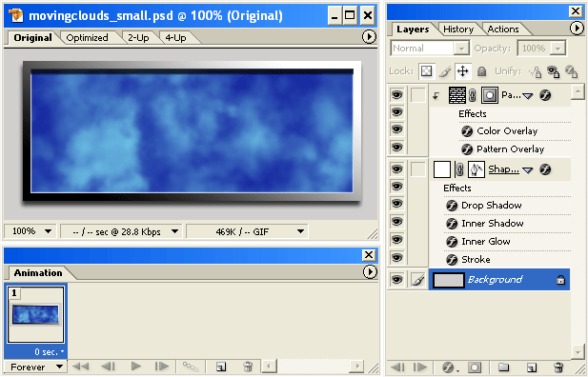Select frame 1 thumbnail in Animation
Image resolution: width=588 pixels, height=377 pixels.
[35, 315]
